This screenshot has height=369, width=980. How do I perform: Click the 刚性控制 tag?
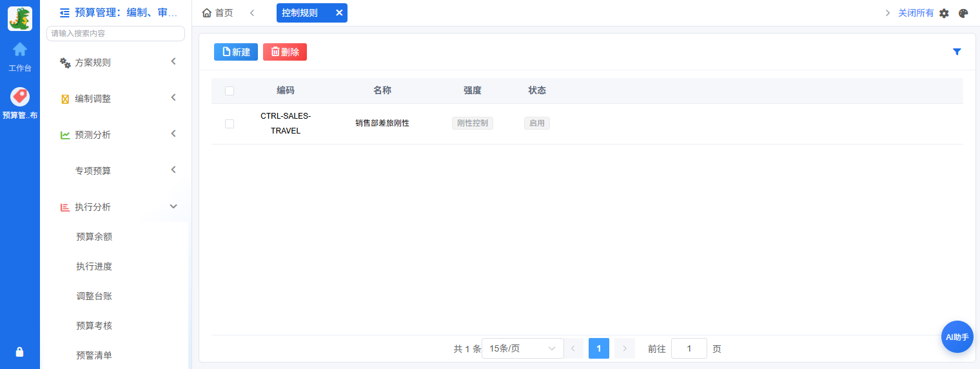pyautogui.click(x=473, y=123)
